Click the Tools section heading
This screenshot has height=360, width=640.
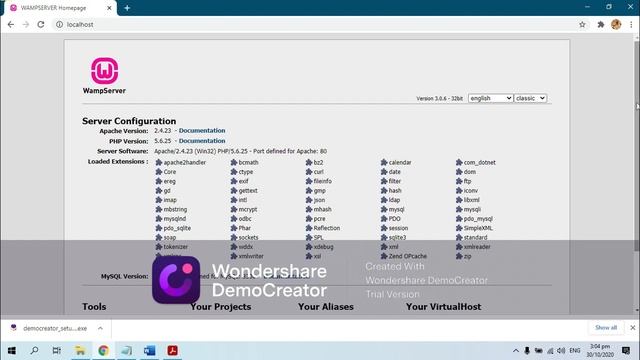pyautogui.click(x=94, y=307)
